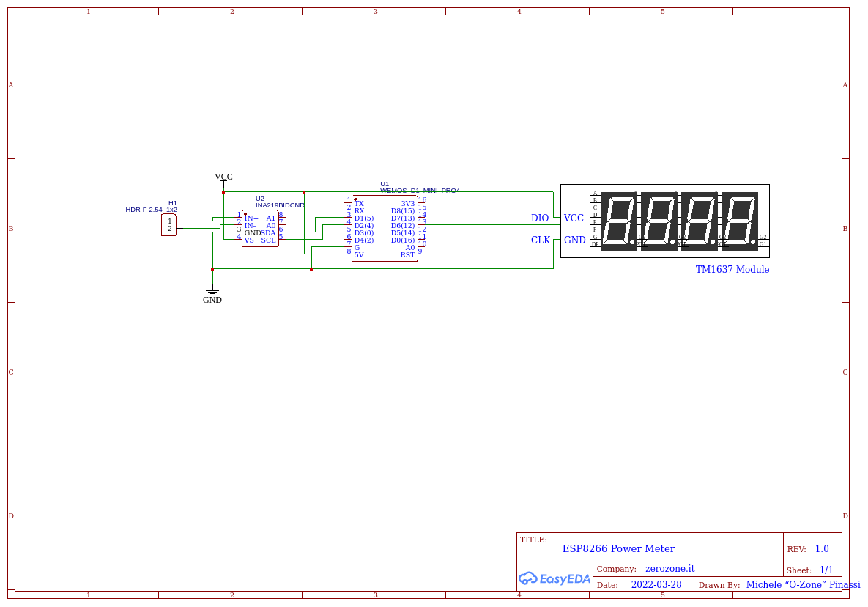This screenshot has width=868, height=607.
Task: Click the D3(0) pin label
Action: (x=364, y=232)
